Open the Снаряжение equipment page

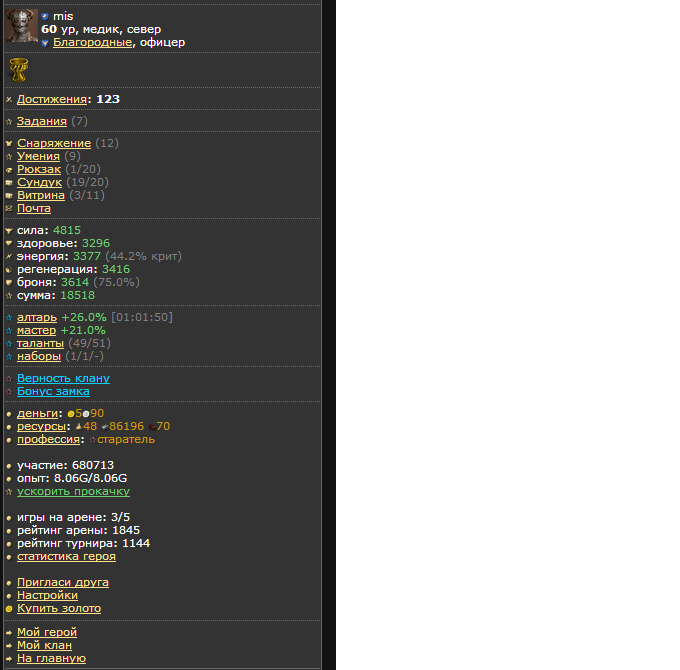(x=54, y=143)
